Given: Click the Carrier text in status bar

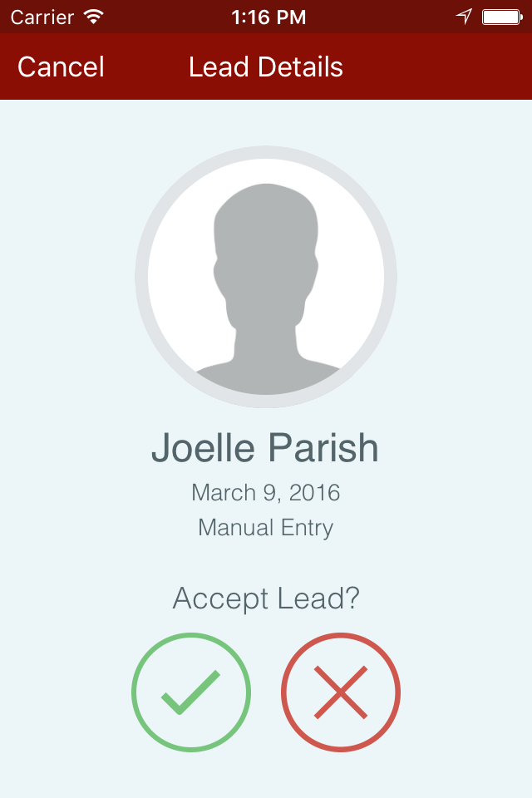Looking at the screenshot, I should 41,17.
